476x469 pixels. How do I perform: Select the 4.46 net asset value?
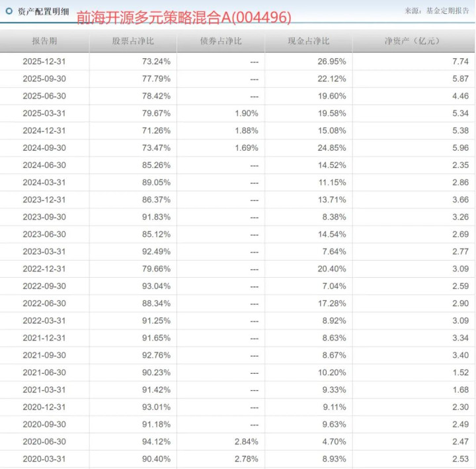(x=461, y=96)
